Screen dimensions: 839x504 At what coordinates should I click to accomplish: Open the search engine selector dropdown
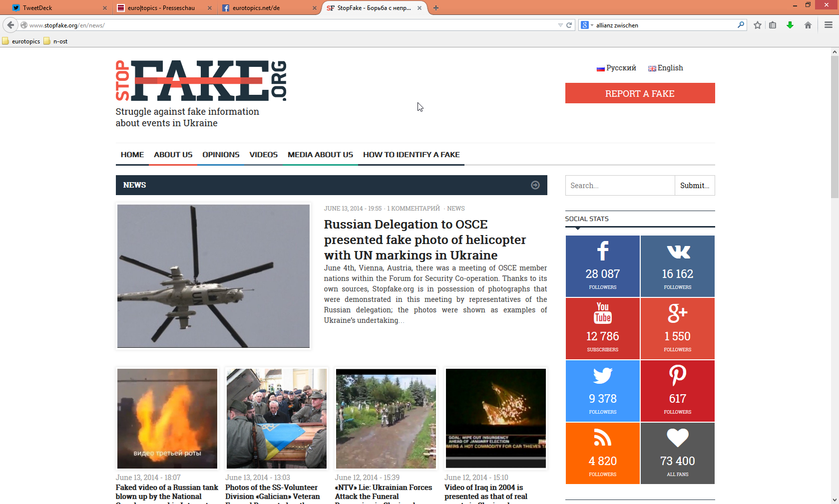pyautogui.click(x=587, y=25)
